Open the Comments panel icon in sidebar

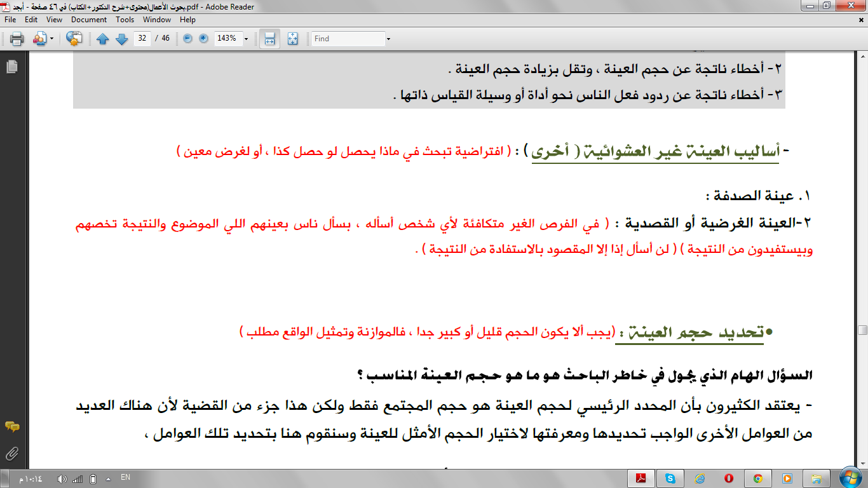[11, 426]
